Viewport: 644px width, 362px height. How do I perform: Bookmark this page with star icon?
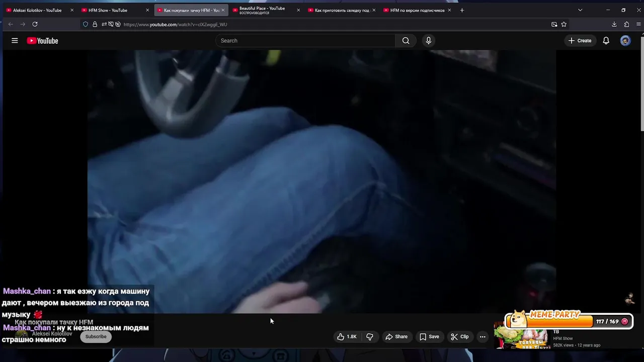564,24
